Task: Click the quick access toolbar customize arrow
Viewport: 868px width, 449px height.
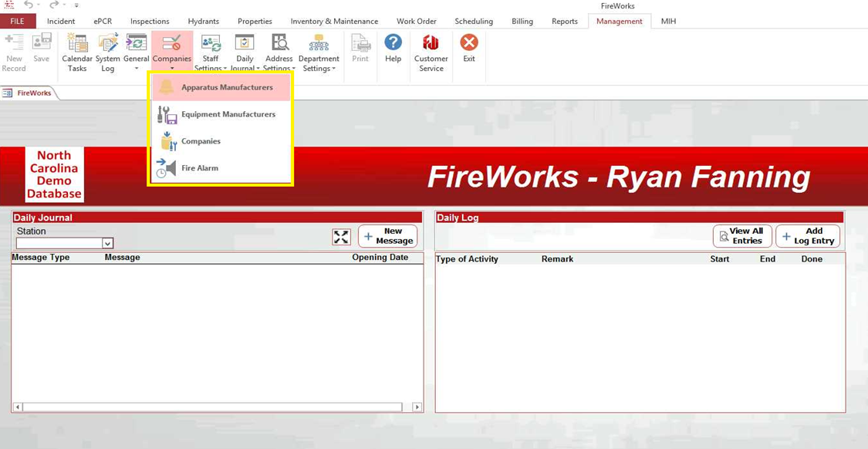Action: click(76, 5)
